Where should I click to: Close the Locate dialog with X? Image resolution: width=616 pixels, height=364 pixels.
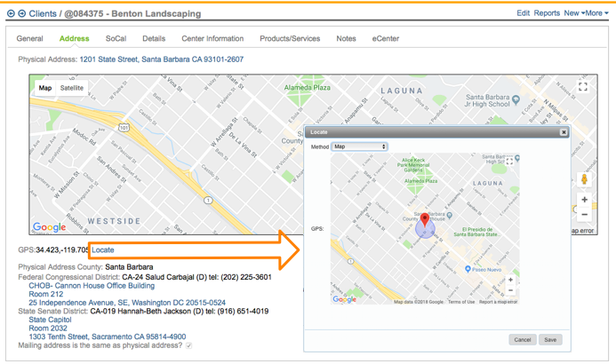(564, 132)
